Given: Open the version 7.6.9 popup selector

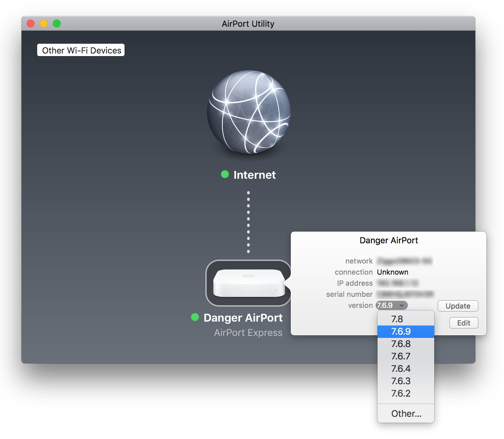Looking at the screenshot, I should point(392,305).
